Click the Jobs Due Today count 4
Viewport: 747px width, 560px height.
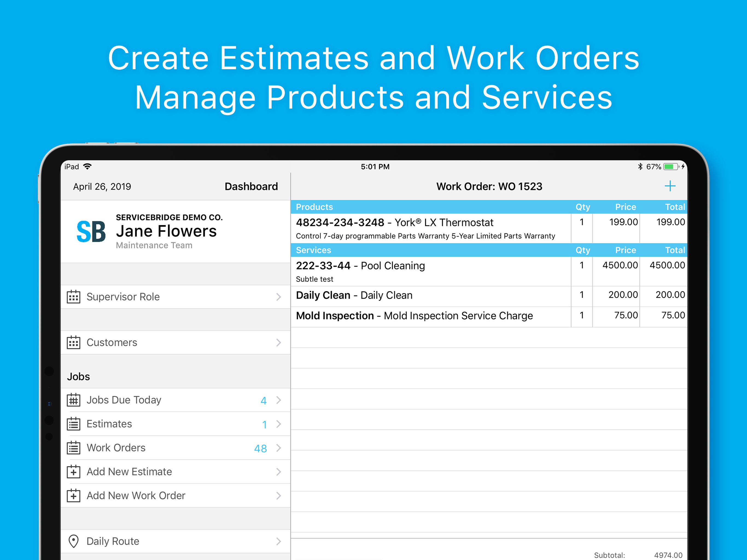[x=264, y=401]
